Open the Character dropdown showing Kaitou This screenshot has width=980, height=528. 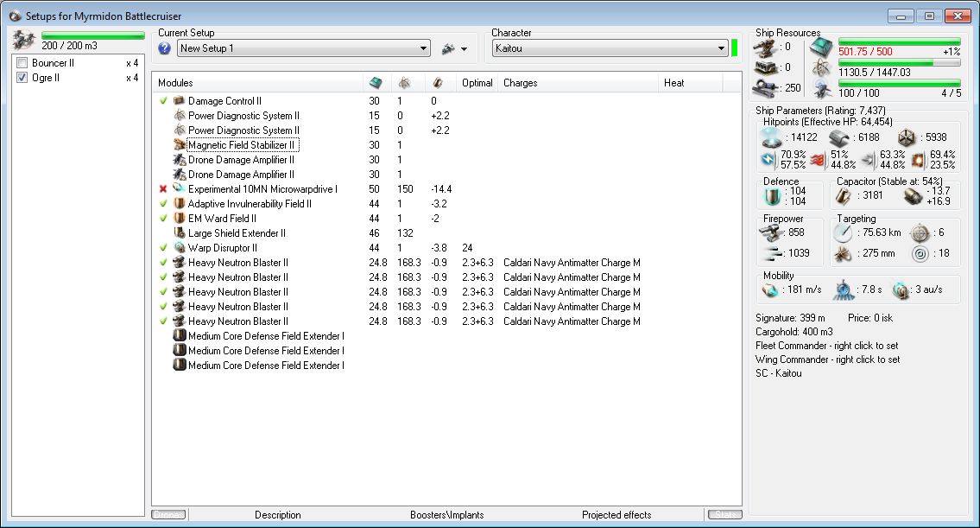point(610,48)
